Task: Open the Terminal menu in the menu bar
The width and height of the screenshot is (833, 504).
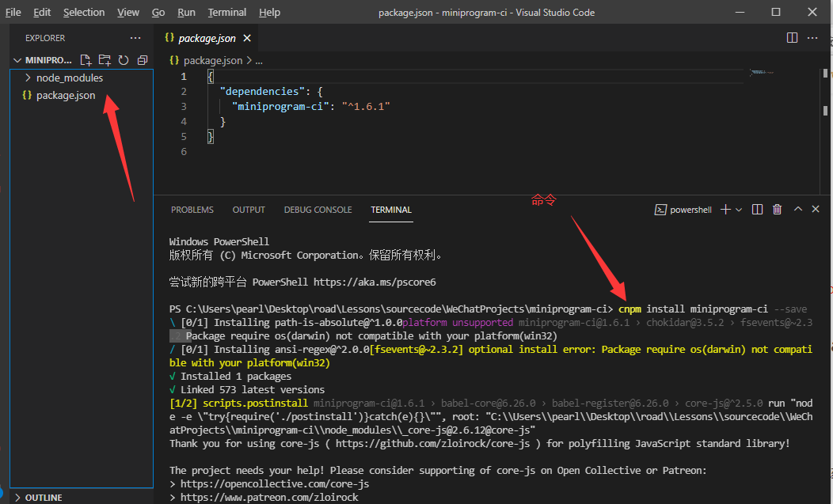Action: click(226, 12)
